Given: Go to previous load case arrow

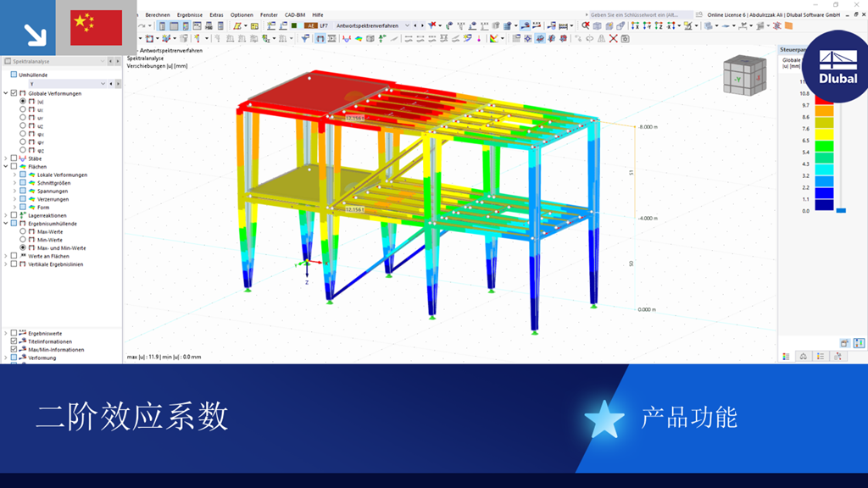Looking at the screenshot, I should (415, 25).
